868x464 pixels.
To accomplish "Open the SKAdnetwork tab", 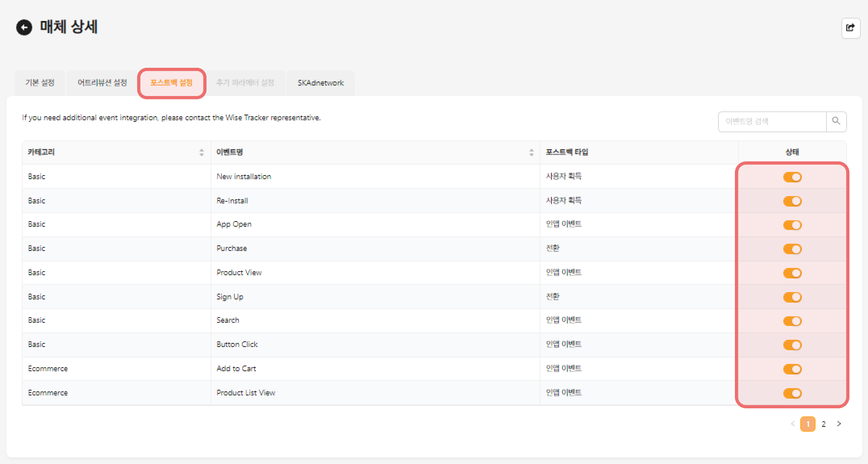I will (x=320, y=83).
